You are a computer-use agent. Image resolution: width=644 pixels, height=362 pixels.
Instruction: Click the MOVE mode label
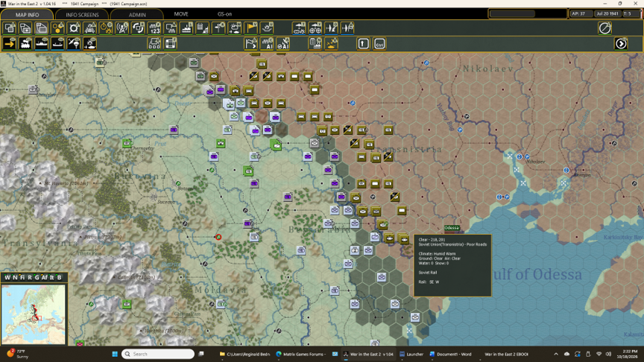pos(181,14)
